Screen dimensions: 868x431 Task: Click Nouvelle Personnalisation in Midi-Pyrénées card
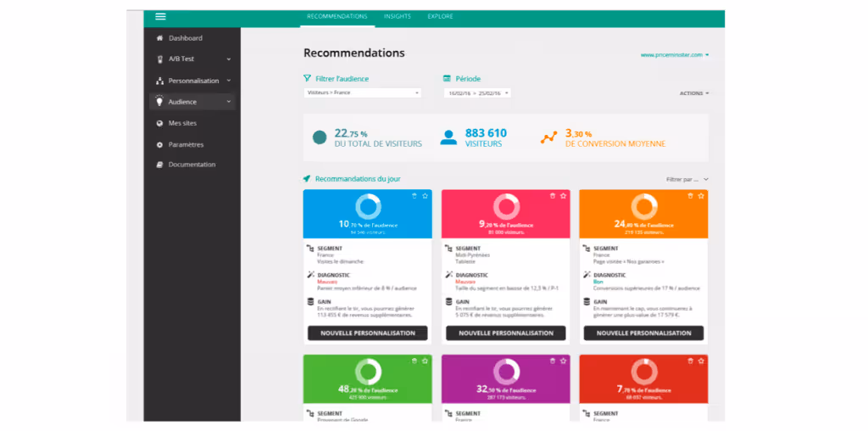point(506,333)
